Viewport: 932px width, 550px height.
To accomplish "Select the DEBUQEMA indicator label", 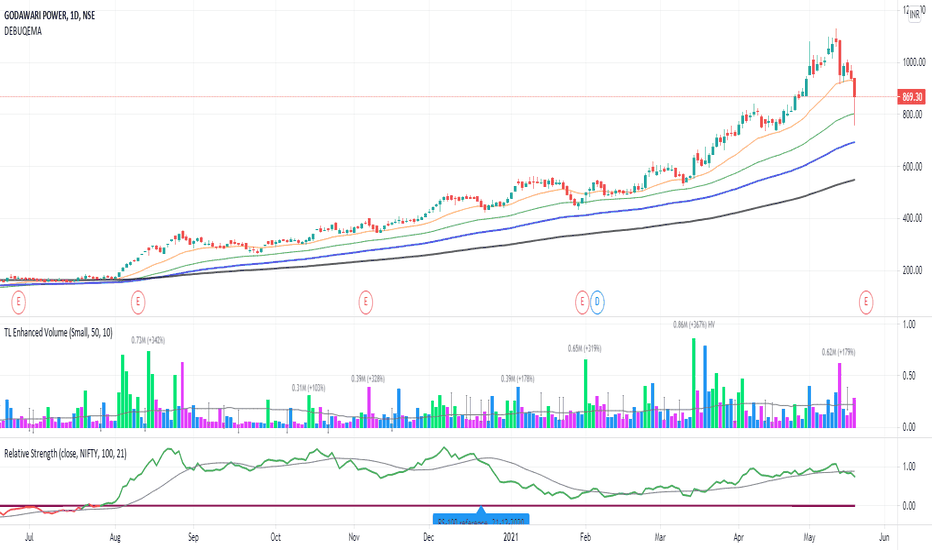I will (23, 31).
